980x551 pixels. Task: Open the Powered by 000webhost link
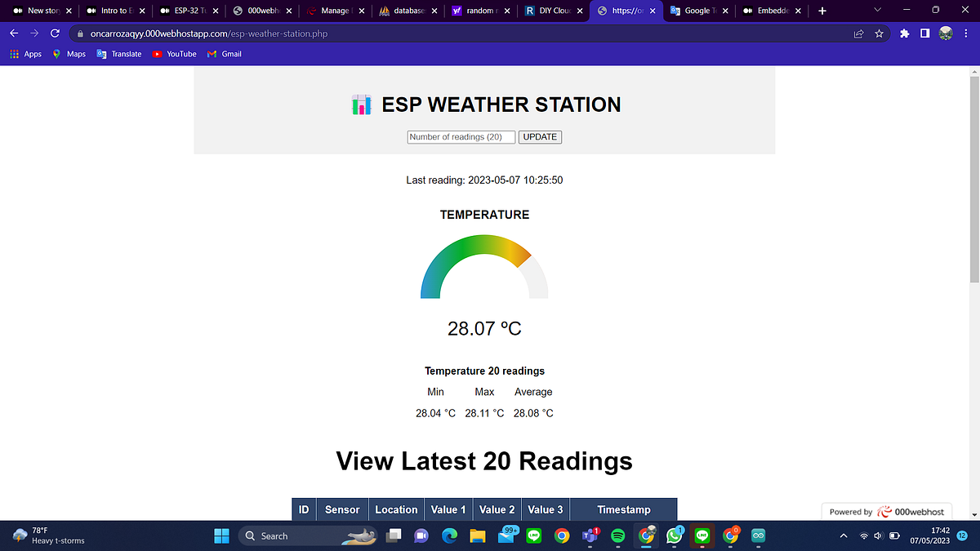[x=886, y=511]
